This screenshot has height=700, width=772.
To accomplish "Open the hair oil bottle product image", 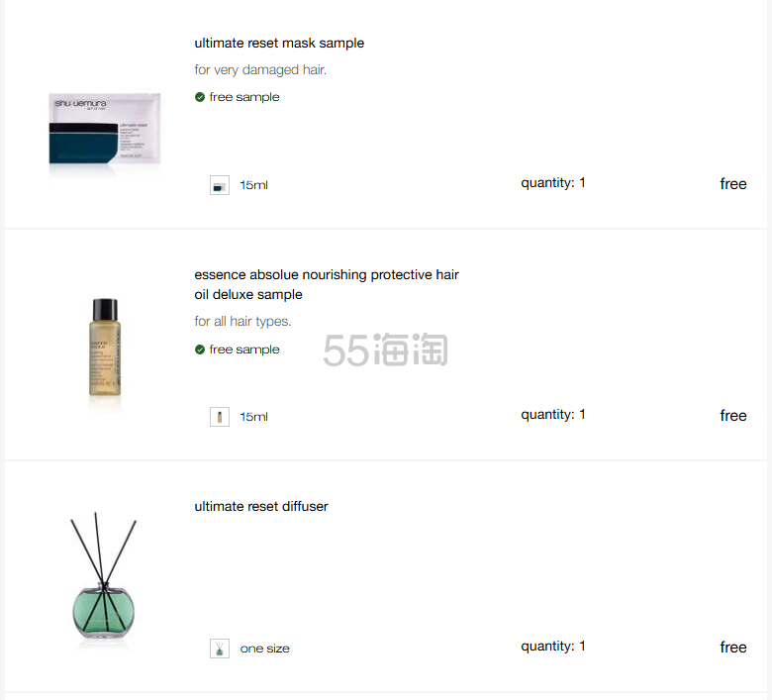I will (104, 351).
